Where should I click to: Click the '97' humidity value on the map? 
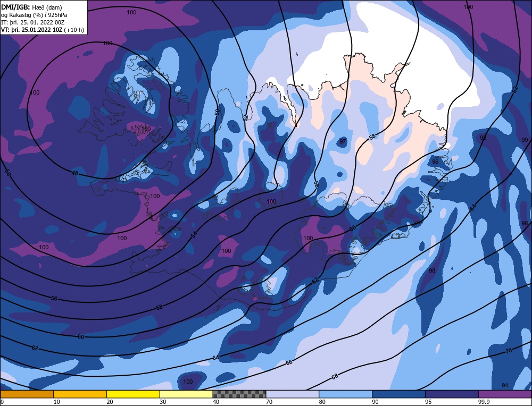pyautogui.click(x=343, y=141)
